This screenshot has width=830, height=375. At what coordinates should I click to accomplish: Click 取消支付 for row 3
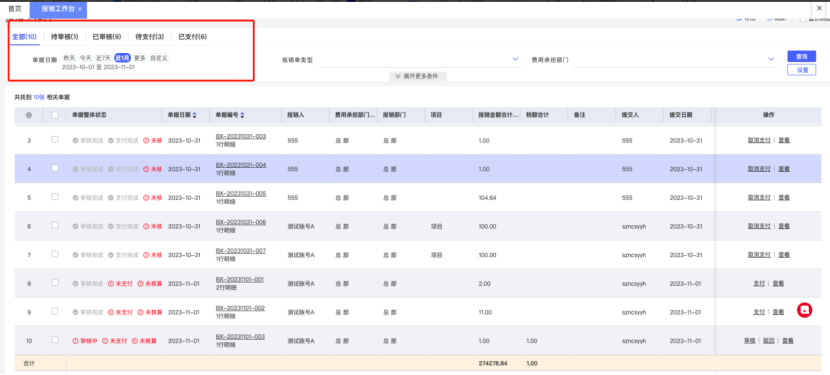click(x=759, y=140)
